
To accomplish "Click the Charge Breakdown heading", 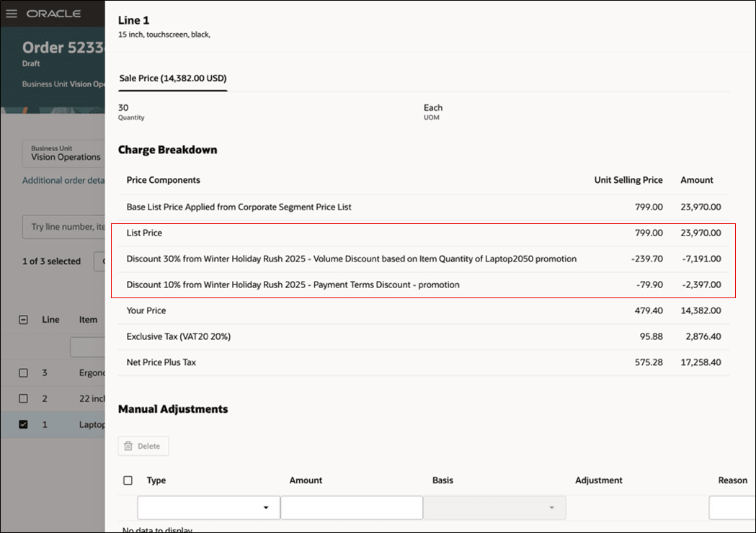I will 167,150.
